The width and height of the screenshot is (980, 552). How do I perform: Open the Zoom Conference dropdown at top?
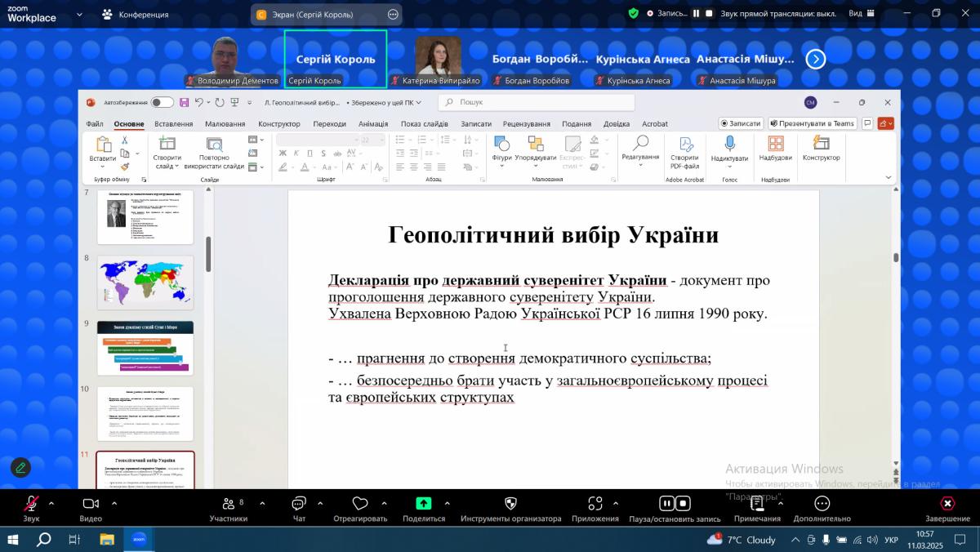pos(136,15)
